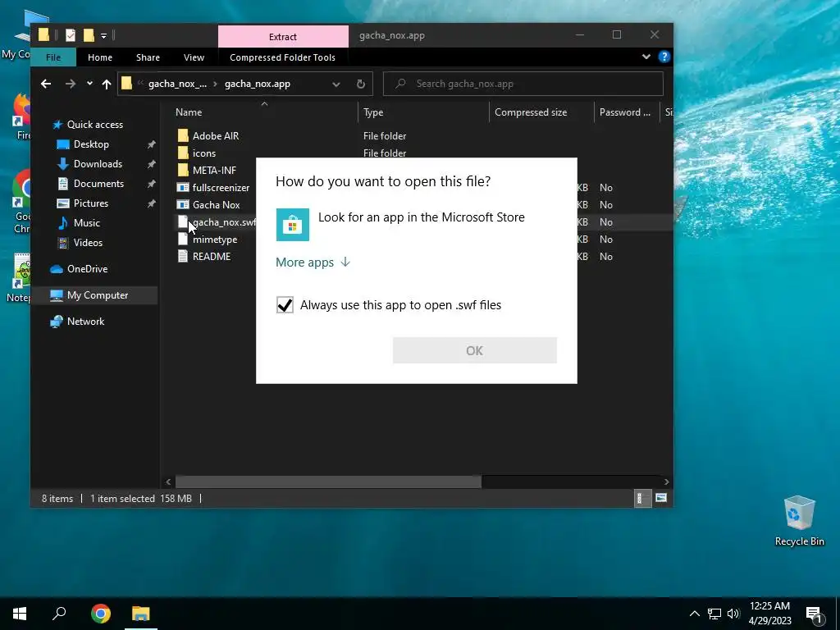Select the Adobe AIR folder
Viewport: 840px width, 630px height.
[216, 136]
